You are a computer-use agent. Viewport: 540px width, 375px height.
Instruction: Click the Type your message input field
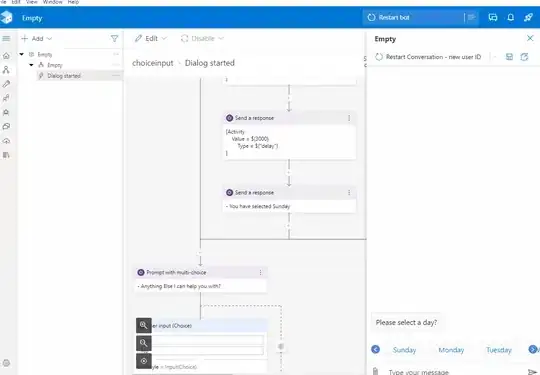pyautogui.click(x=453, y=372)
